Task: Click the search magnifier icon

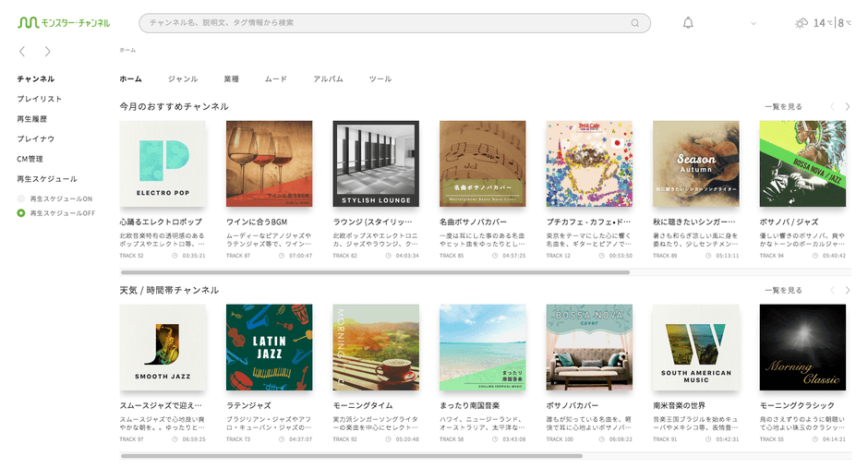Action: coord(635,23)
